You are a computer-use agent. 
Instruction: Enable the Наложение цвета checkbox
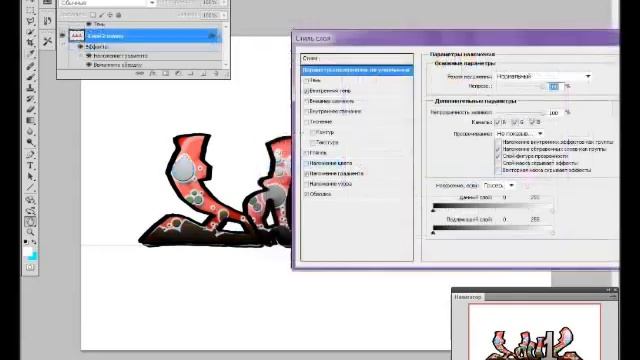306,163
